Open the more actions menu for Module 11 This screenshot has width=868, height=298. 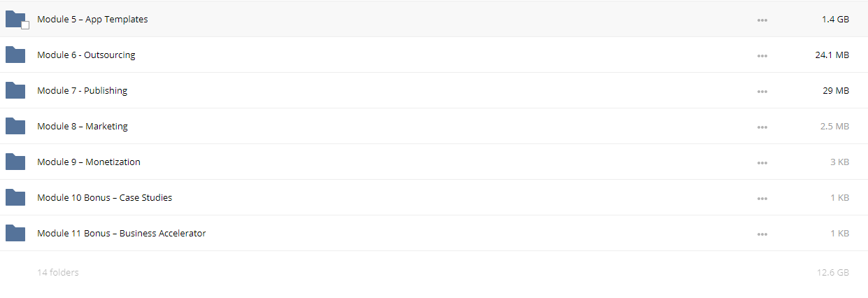762,234
